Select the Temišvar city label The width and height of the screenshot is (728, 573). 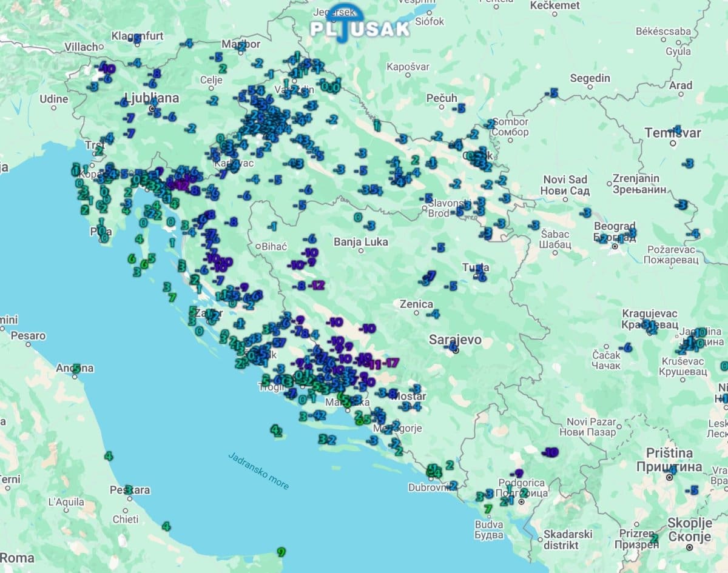pos(672,133)
